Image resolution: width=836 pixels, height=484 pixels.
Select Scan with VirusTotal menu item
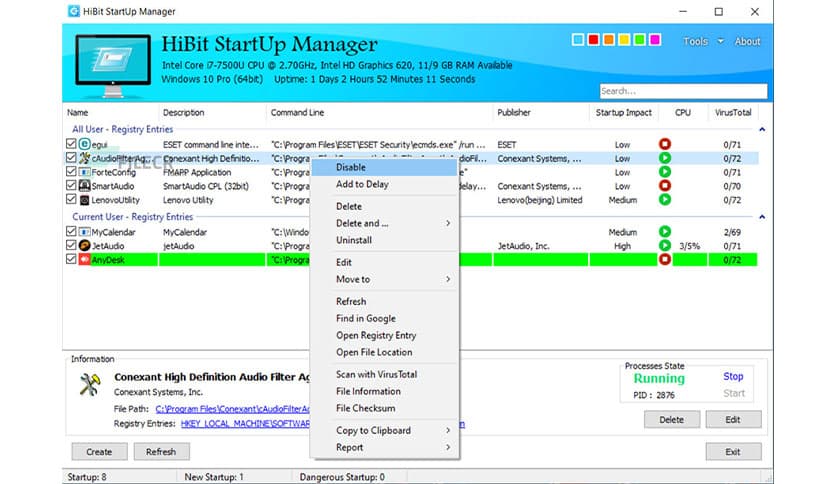(x=384, y=375)
